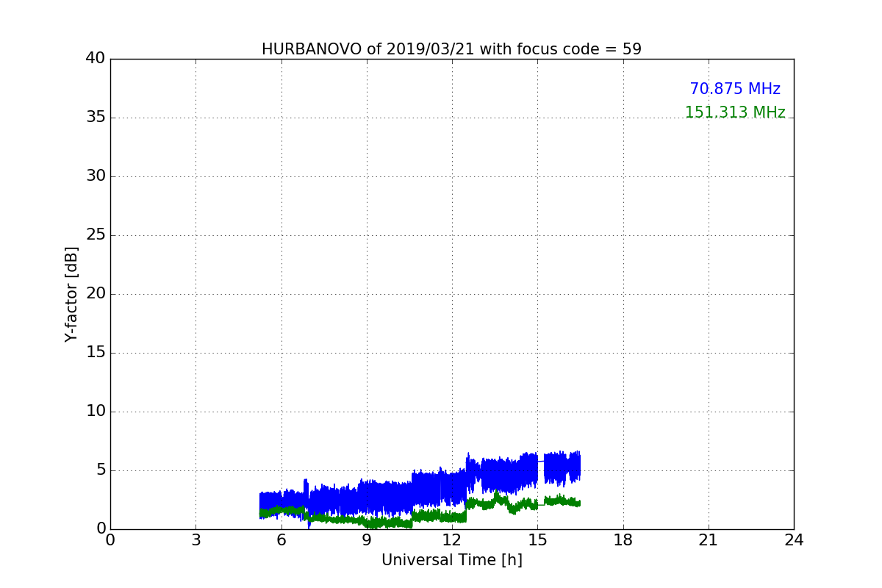Click the Universal Time [h] axis label

coord(452,560)
